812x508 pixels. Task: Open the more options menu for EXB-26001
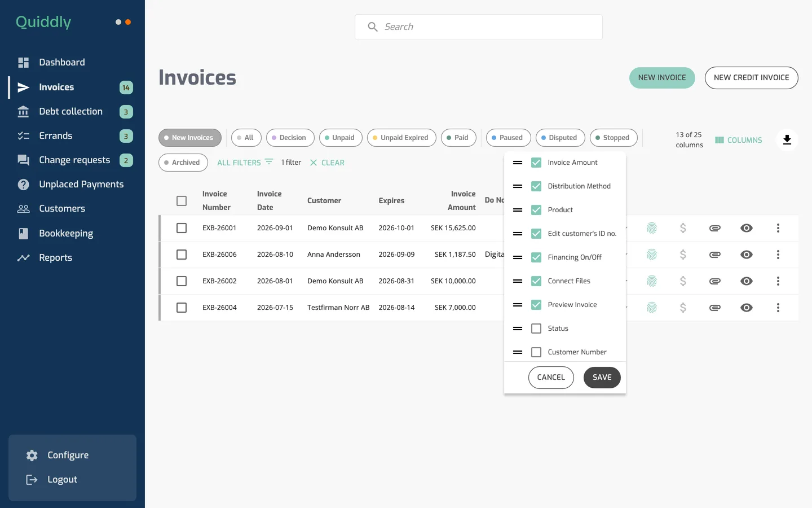point(778,228)
